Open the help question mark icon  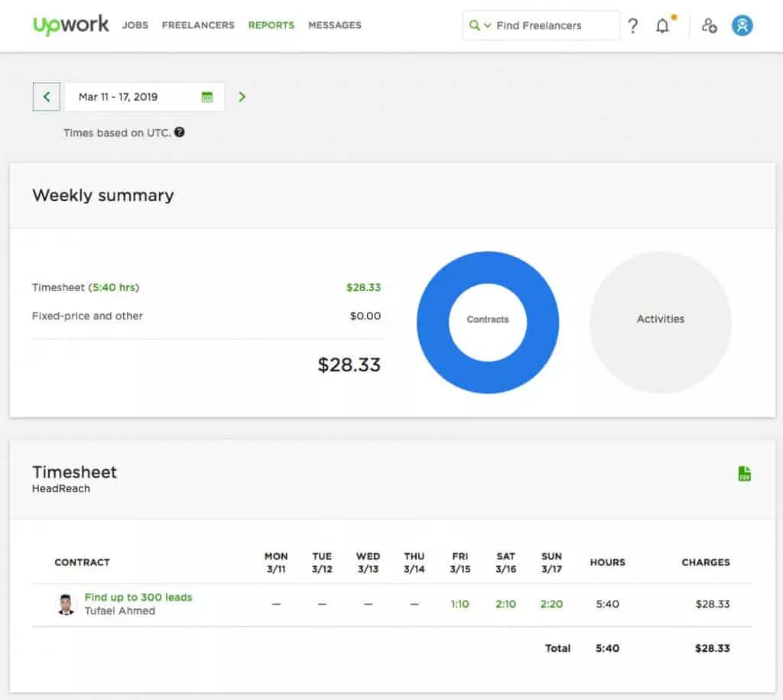point(632,26)
